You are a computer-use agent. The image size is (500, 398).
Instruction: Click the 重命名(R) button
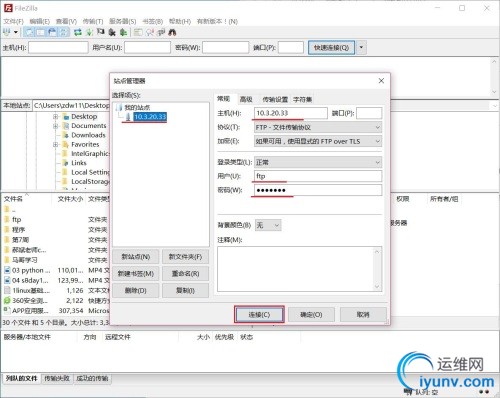click(185, 274)
